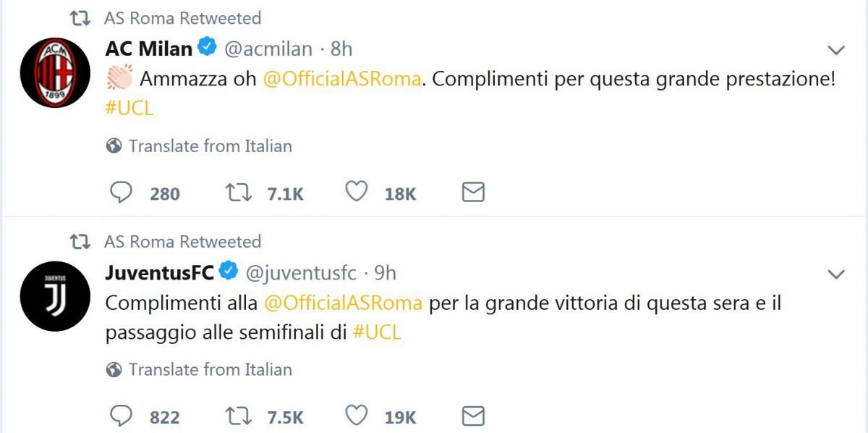Image resolution: width=868 pixels, height=433 pixels.
Task: Open #UCL hashtag in Juventus tweet
Action: click(377, 332)
